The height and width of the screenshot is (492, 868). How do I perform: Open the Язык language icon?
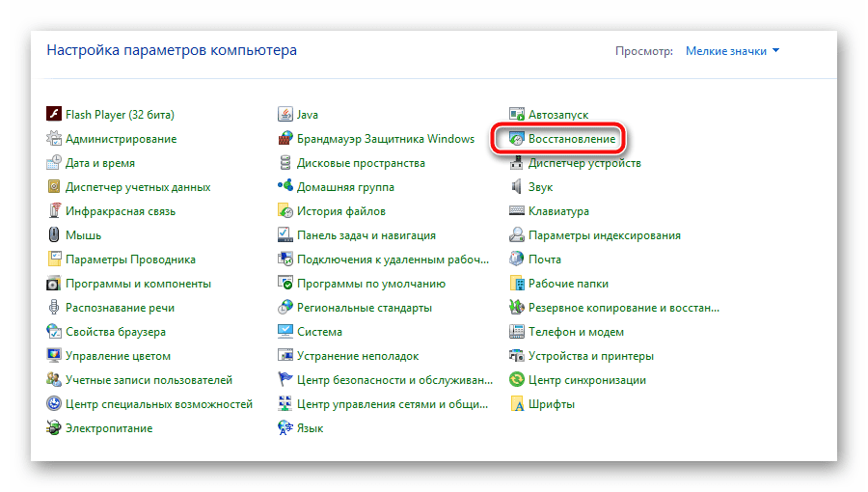point(285,427)
